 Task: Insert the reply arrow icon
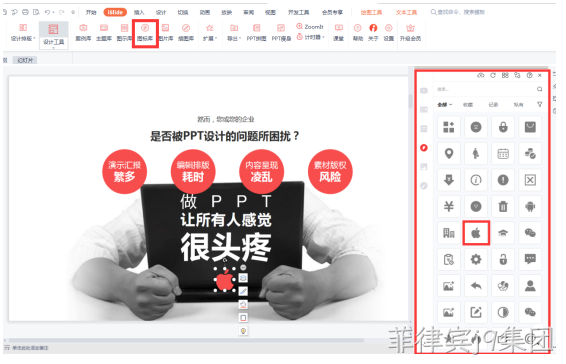476,286
